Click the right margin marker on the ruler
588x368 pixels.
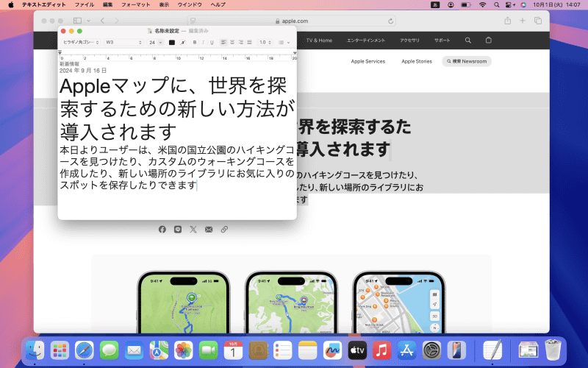click(x=295, y=53)
